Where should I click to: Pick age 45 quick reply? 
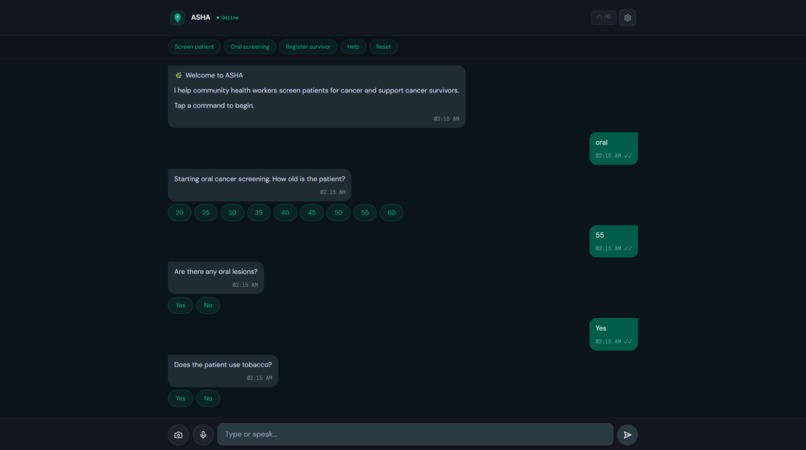tap(312, 213)
